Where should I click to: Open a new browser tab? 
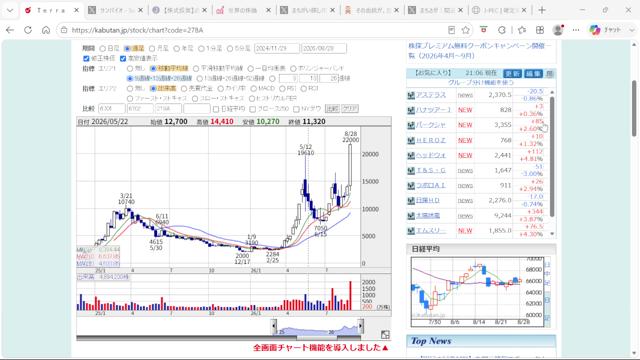[542, 11]
